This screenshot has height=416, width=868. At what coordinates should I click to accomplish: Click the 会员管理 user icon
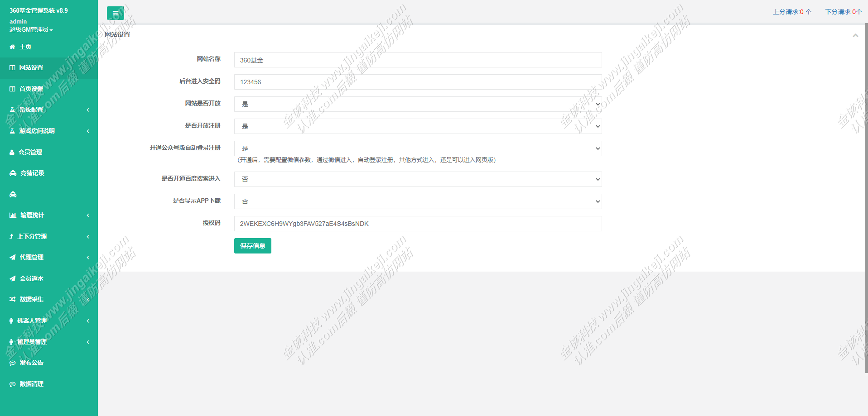(12, 152)
